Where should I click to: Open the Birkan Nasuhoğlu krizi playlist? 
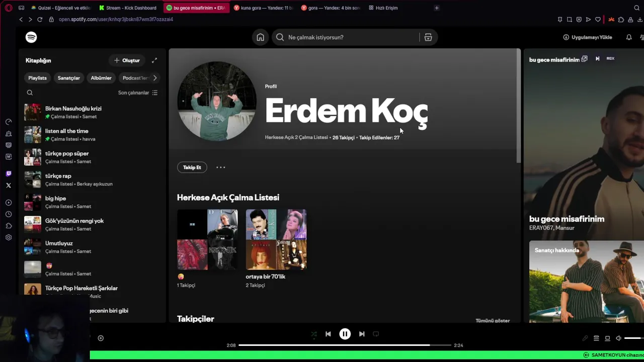pos(92,112)
